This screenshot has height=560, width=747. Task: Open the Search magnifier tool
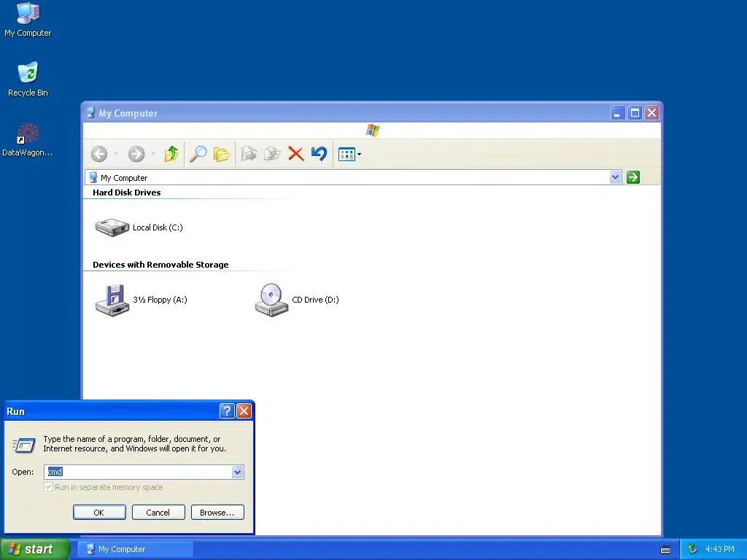[x=198, y=154]
